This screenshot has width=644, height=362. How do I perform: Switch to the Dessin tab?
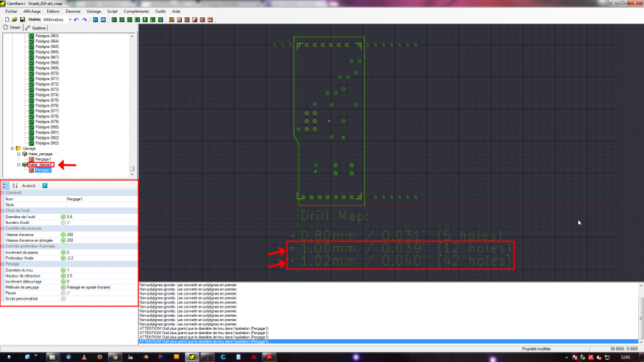[x=12, y=27]
